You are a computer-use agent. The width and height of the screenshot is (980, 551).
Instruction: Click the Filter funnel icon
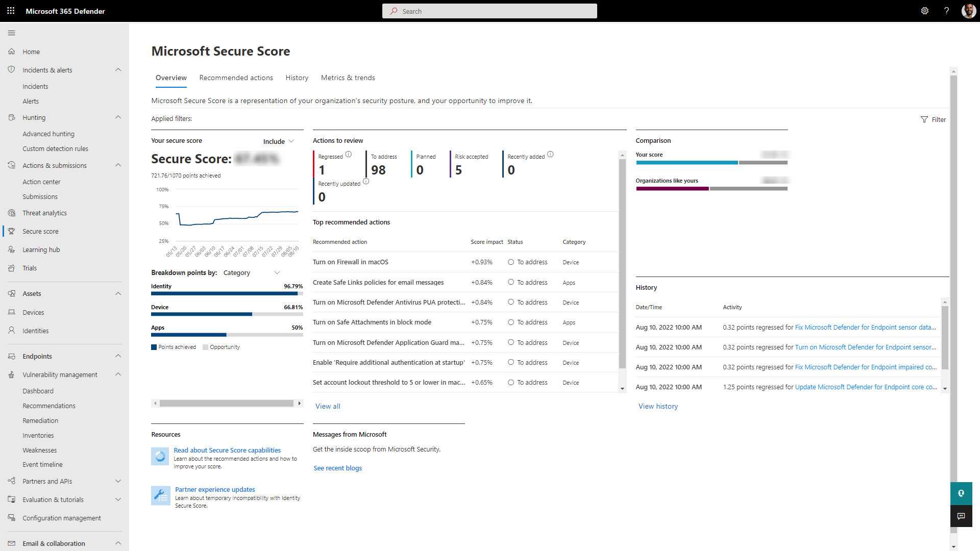tap(924, 119)
